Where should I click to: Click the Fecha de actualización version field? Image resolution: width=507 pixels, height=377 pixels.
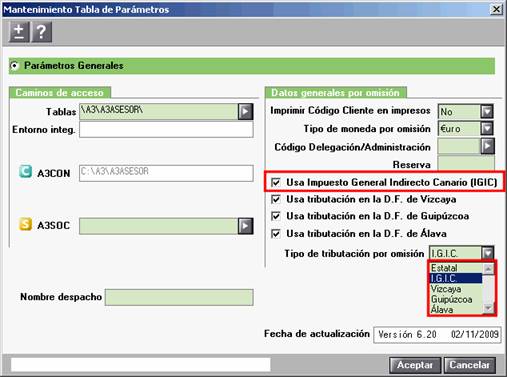pos(438,335)
